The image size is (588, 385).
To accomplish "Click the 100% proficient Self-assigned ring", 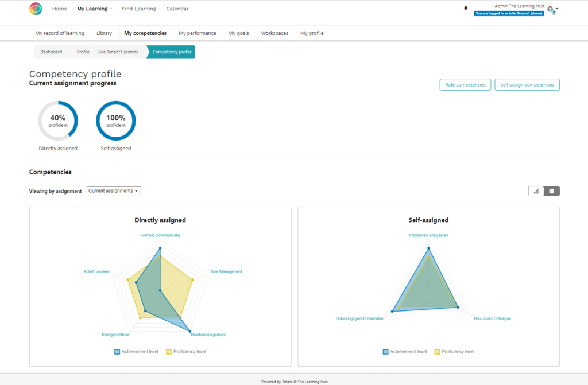I will (115, 120).
